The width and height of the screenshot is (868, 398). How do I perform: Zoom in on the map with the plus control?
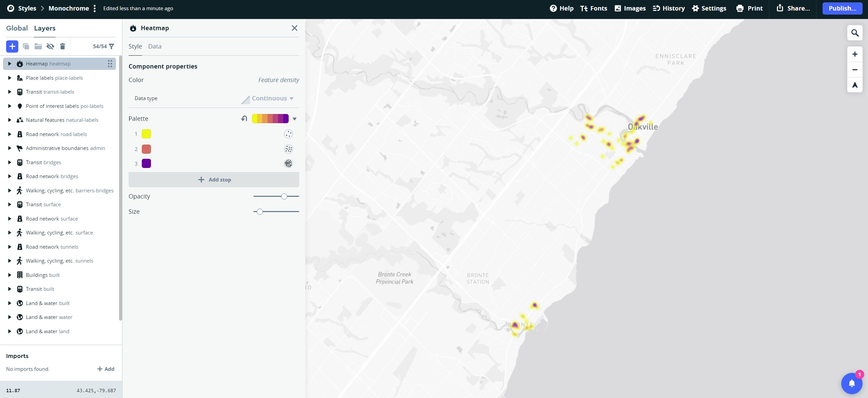[854, 54]
